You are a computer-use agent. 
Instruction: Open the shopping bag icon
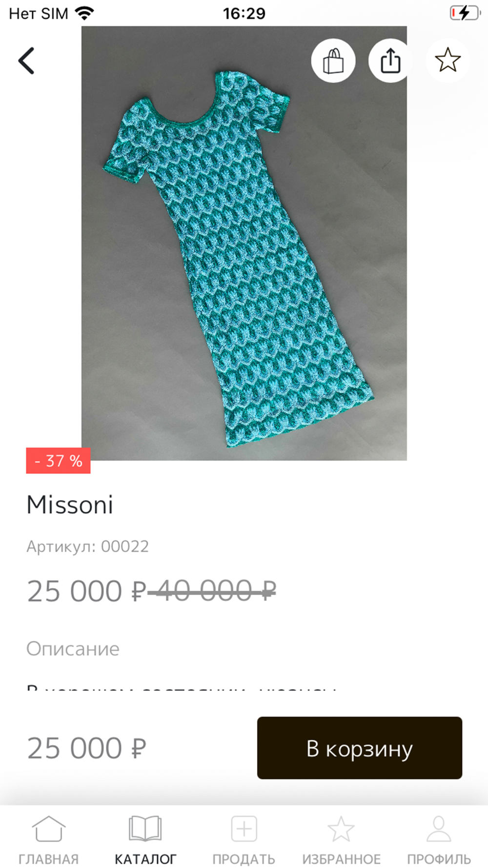tap(333, 61)
